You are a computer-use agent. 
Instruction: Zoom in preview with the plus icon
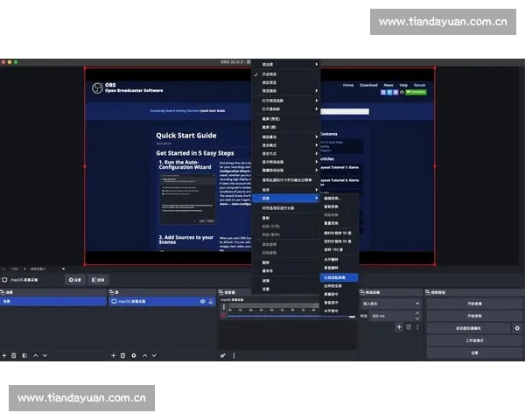[x=24, y=269]
